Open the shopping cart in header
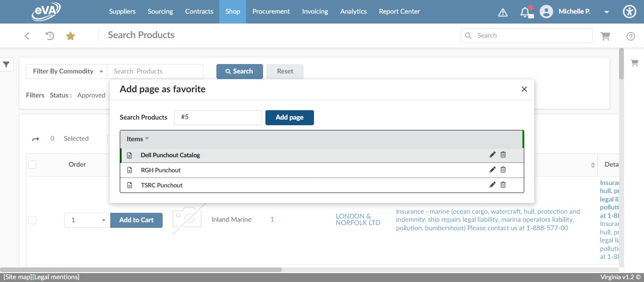 click(x=605, y=36)
